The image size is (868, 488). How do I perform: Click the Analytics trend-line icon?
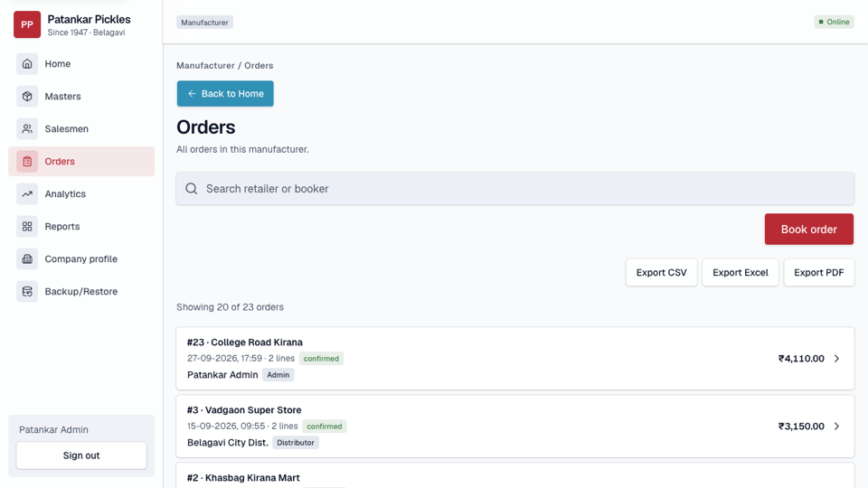tap(27, 193)
